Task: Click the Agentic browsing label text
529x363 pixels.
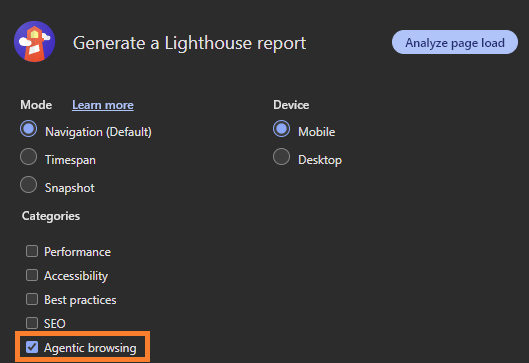Action: (x=90, y=348)
